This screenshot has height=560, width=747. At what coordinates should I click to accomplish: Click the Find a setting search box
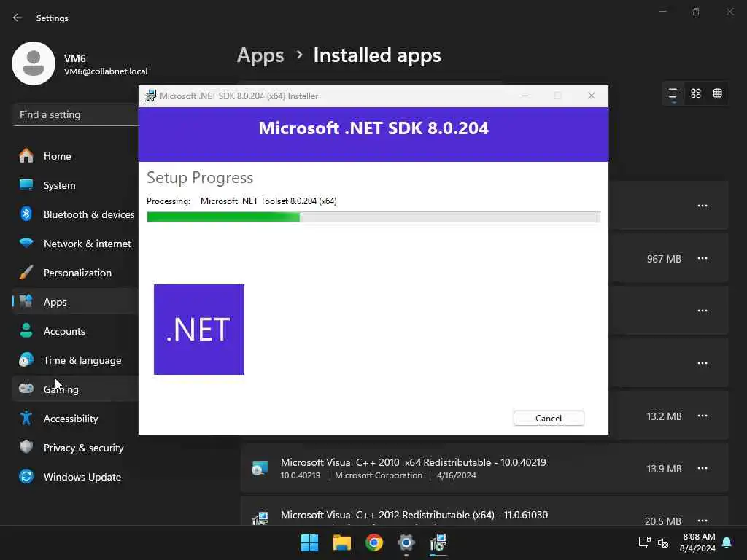(75, 114)
